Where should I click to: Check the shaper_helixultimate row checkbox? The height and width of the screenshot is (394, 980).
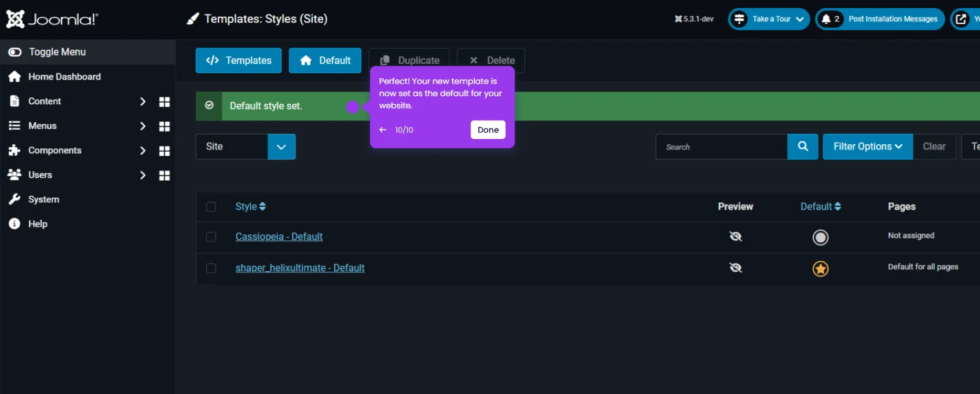click(x=211, y=268)
